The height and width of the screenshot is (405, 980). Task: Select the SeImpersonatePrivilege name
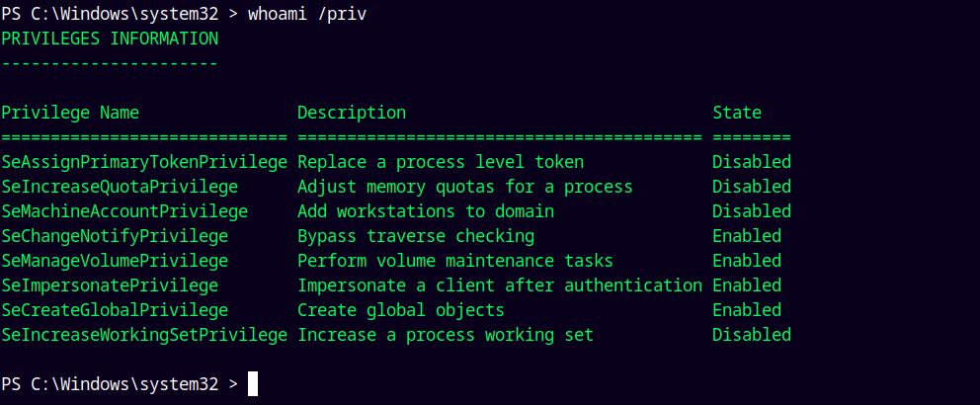pos(110,285)
